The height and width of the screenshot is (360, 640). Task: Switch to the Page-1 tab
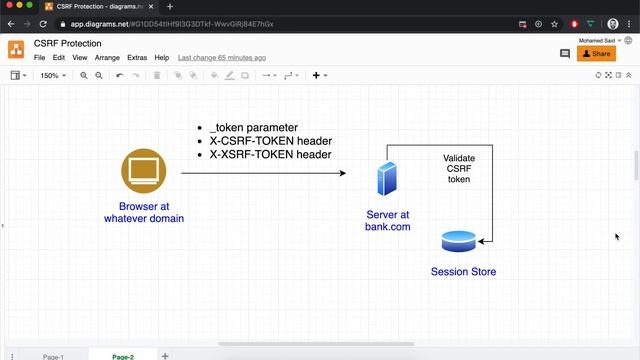point(53,356)
